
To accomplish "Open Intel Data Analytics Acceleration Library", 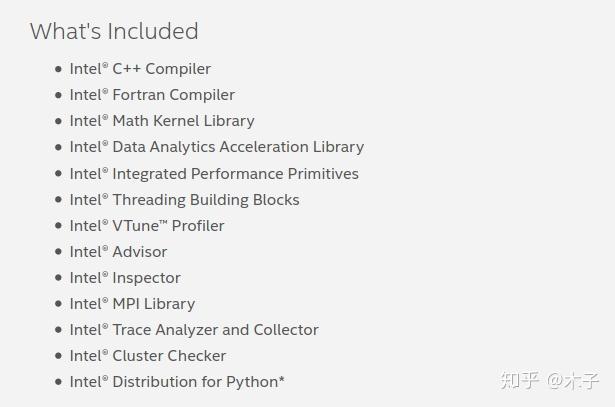I will click(216, 147).
